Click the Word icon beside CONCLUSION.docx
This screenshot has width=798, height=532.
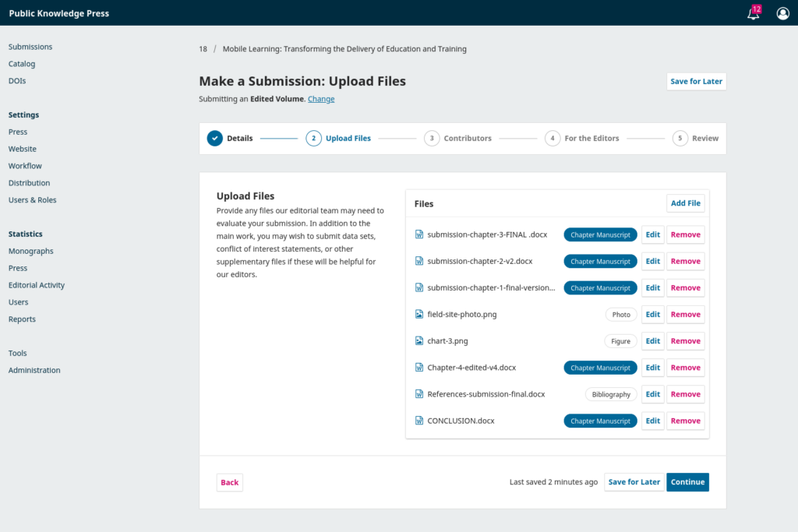[x=417, y=421]
